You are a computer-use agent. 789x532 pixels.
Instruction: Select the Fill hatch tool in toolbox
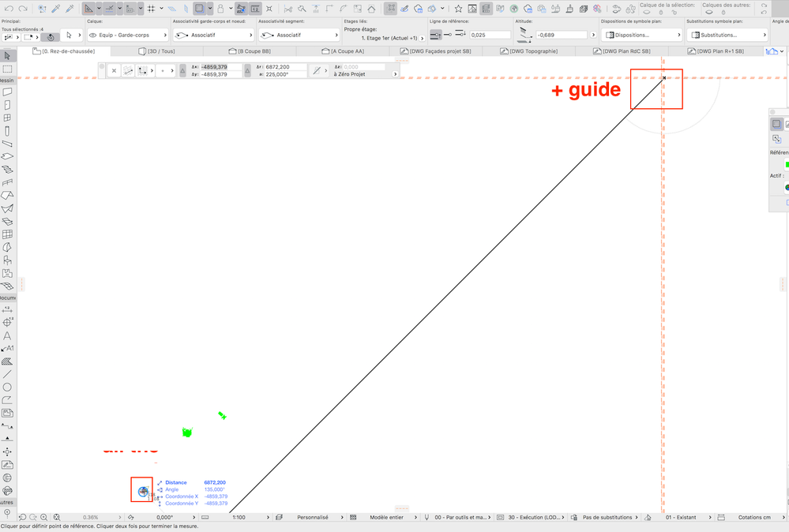(7, 362)
